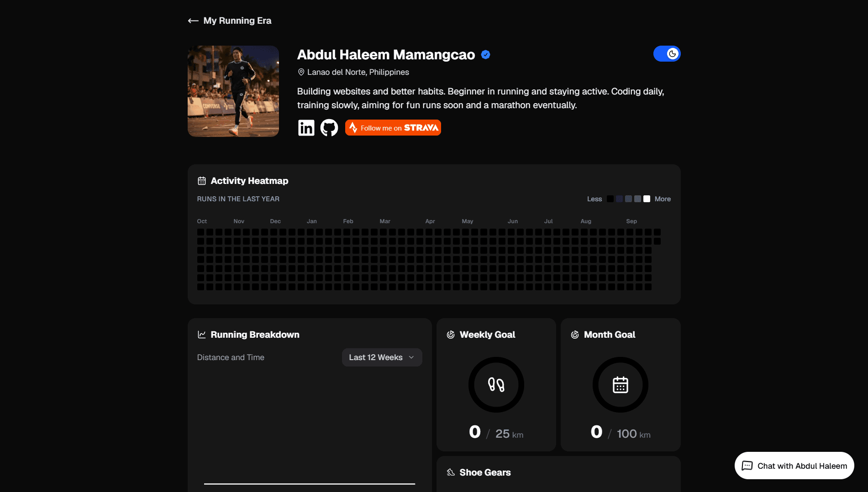Open the LinkedIn profile icon
This screenshot has width=868, height=492.
pyautogui.click(x=306, y=128)
